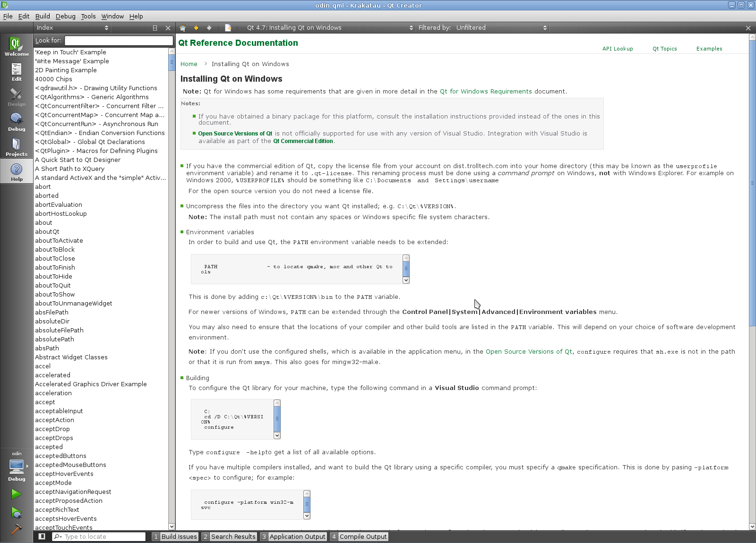Show the Search Results pane
756x543 pixels.
229,536
